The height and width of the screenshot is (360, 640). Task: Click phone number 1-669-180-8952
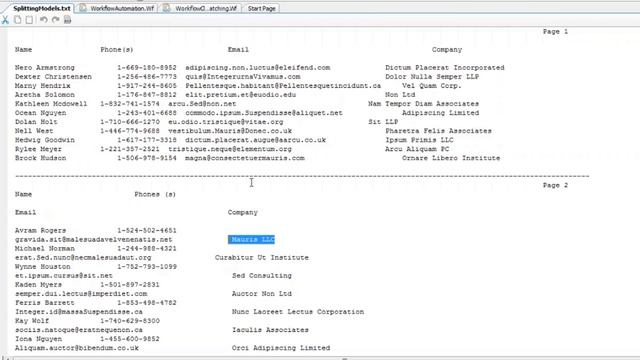(147, 68)
